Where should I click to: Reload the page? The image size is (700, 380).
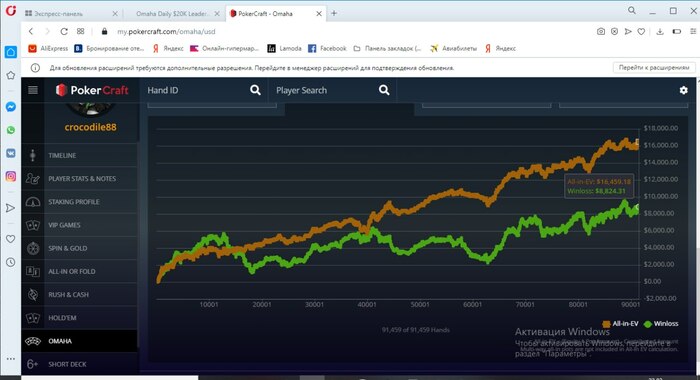(x=64, y=31)
